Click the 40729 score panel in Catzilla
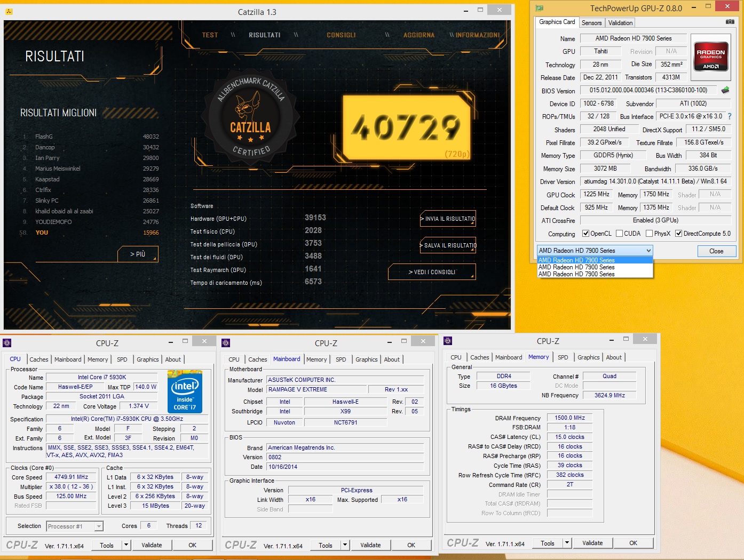The width and height of the screenshot is (744, 560). tap(407, 127)
